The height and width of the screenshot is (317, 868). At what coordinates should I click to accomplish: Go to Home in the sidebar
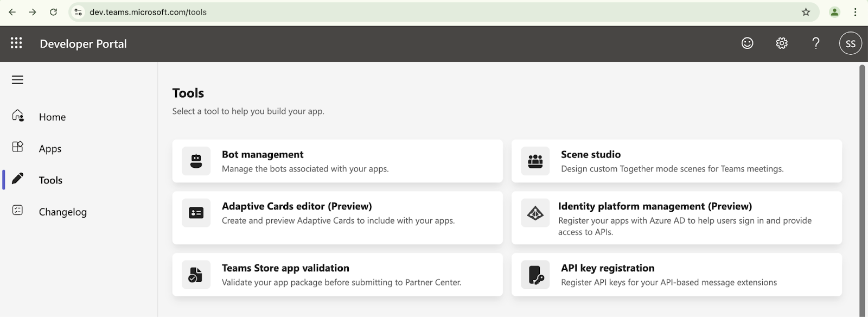coord(52,117)
